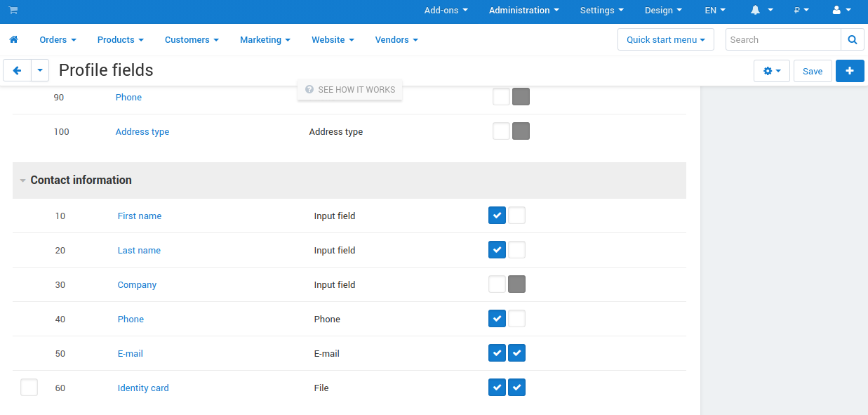The image size is (868, 415).
Task: Open the notifications bell menu
Action: click(x=762, y=11)
